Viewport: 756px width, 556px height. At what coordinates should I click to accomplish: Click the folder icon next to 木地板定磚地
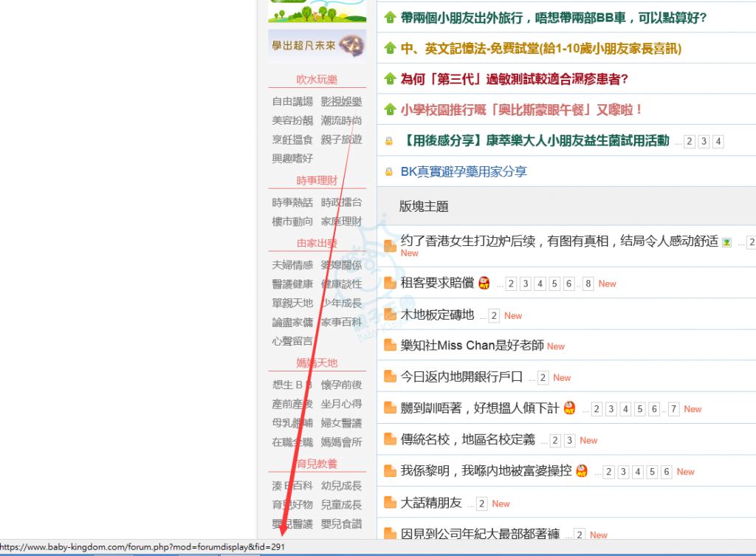(390, 315)
